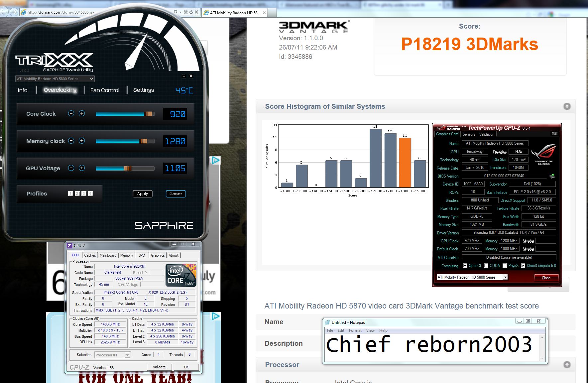Increase Core Clock with plus icon
This screenshot has width=588, height=383.
tap(82, 113)
